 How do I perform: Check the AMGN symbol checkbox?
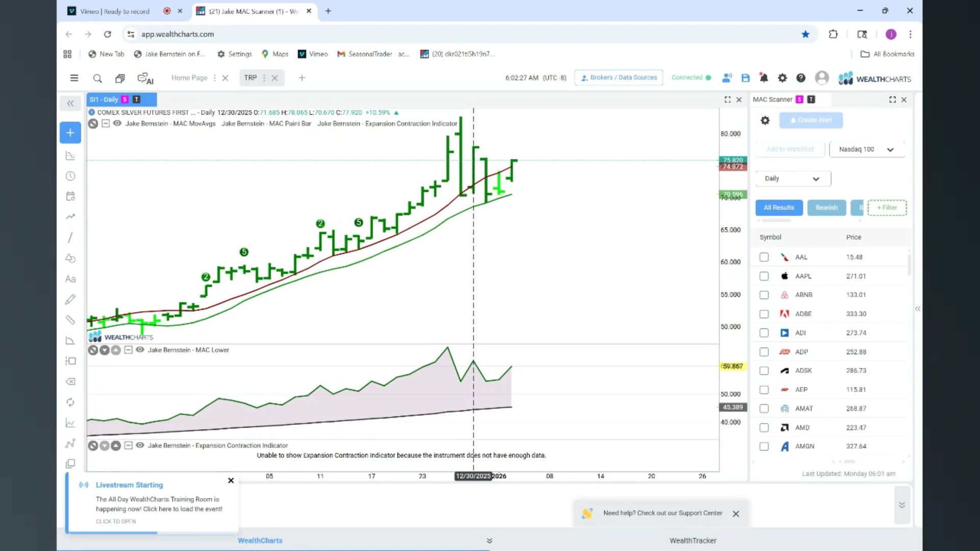coord(764,446)
